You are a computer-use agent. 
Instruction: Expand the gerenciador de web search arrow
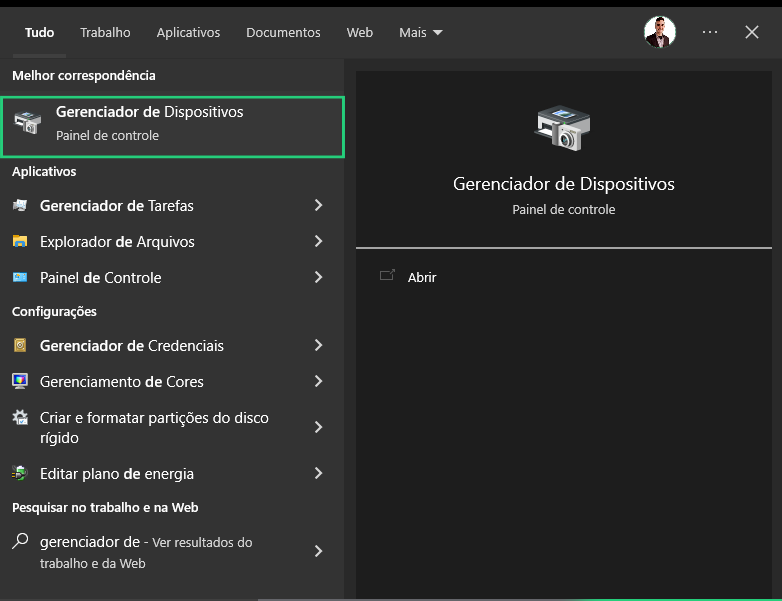[319, 551]
